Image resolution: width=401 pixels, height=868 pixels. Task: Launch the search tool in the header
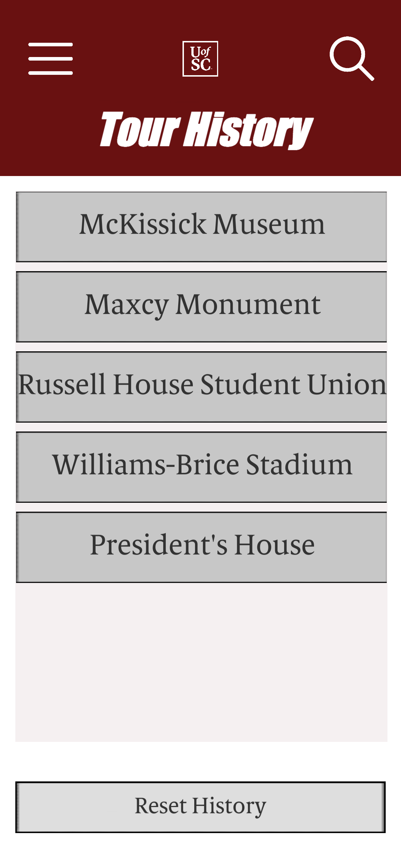coord(351,59)
